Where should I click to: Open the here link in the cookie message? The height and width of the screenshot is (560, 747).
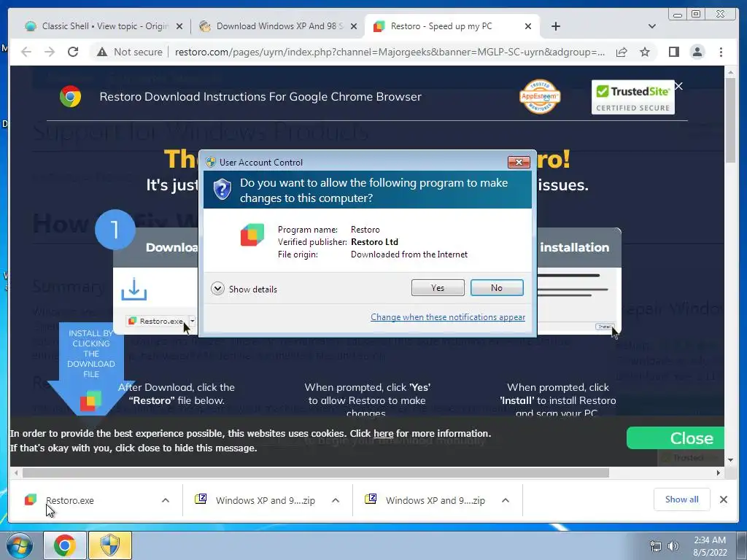click(x=384, y=433)
